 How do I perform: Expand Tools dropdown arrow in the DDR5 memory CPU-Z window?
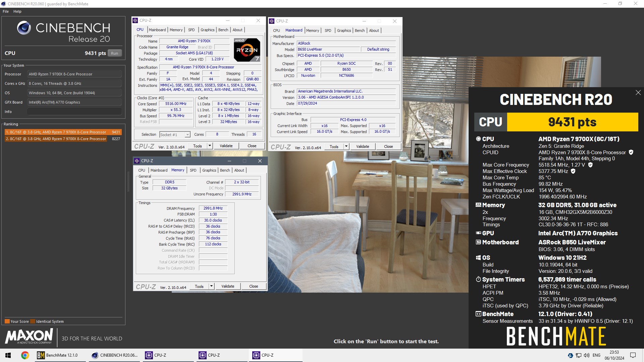(x=211, y=286)
